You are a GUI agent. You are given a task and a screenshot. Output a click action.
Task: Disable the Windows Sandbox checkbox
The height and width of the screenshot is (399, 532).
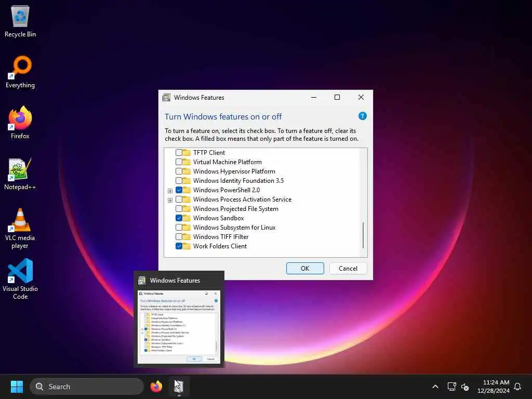click(x=179, y=218)
